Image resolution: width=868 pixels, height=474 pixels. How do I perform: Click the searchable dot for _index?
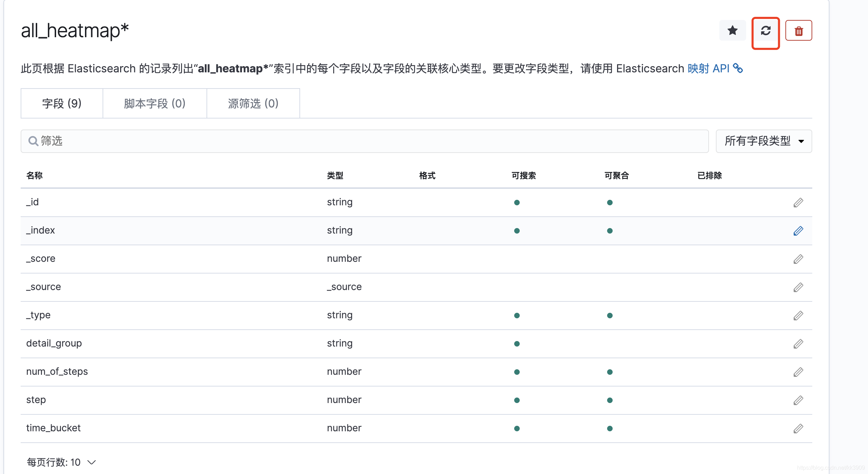517,231
